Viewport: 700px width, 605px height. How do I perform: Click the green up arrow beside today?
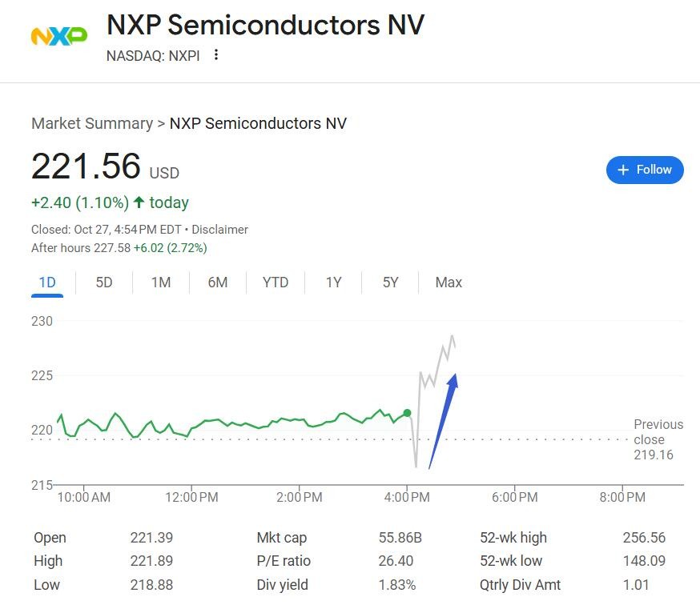[139, 202]
